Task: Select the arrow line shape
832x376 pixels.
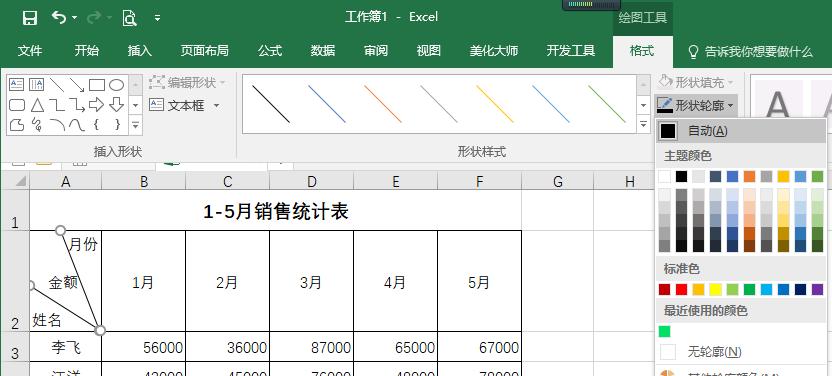Action: pyautogui.click(x=77, y=85)
